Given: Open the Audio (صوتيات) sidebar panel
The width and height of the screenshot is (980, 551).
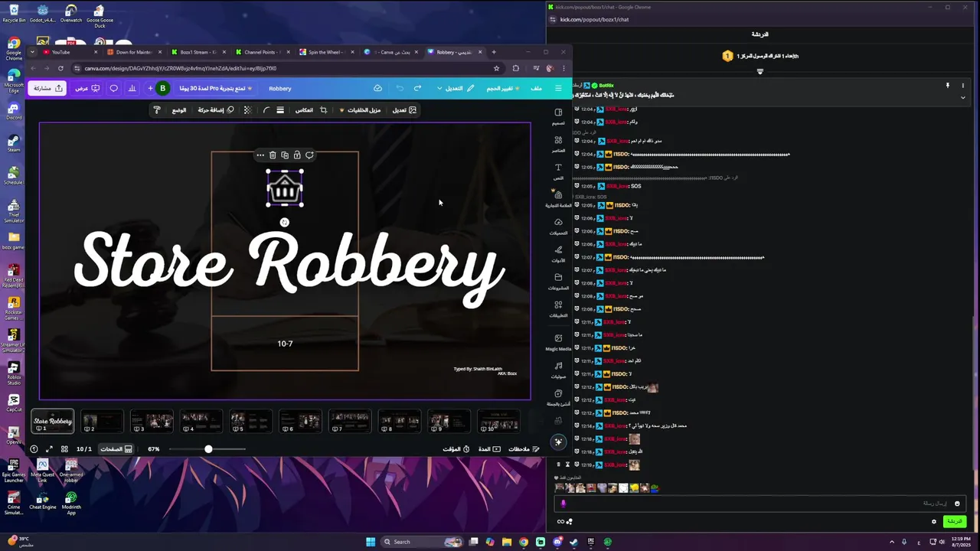Looking at the screenshot, I should tap(558, 370).
